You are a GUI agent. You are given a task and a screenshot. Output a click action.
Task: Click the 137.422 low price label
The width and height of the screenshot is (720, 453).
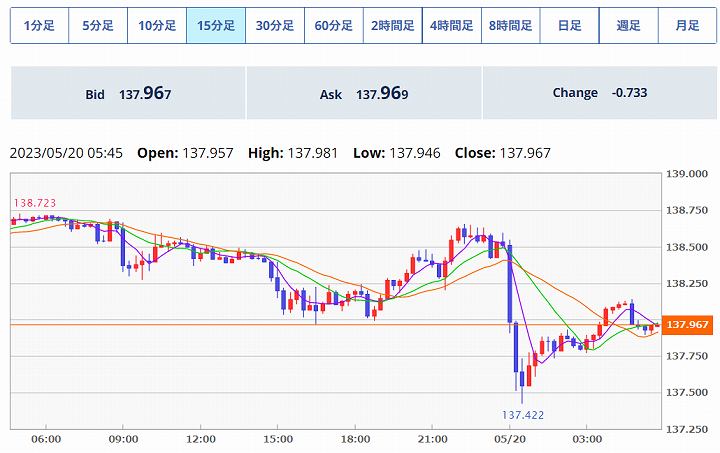[x=523, y=415]
